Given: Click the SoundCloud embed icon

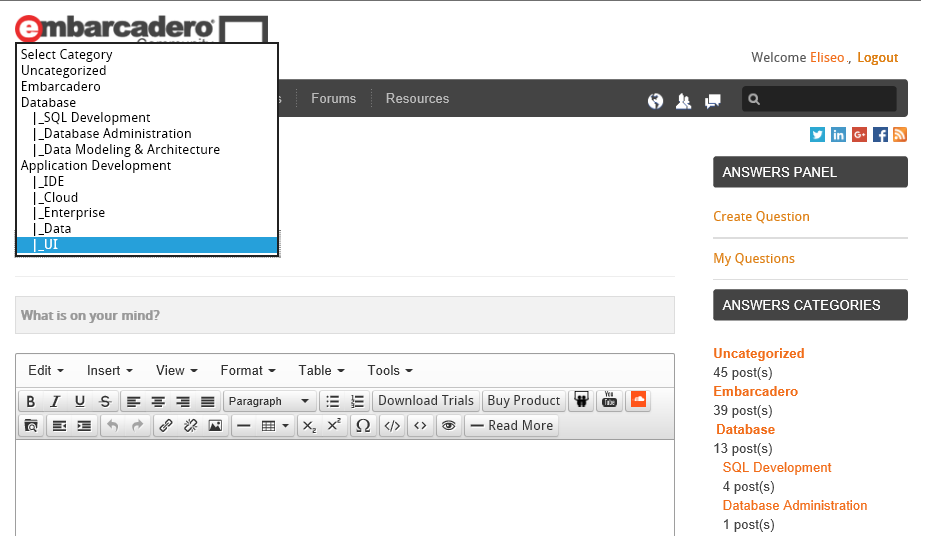Looking at the screenshot, I should coord(638,400).
